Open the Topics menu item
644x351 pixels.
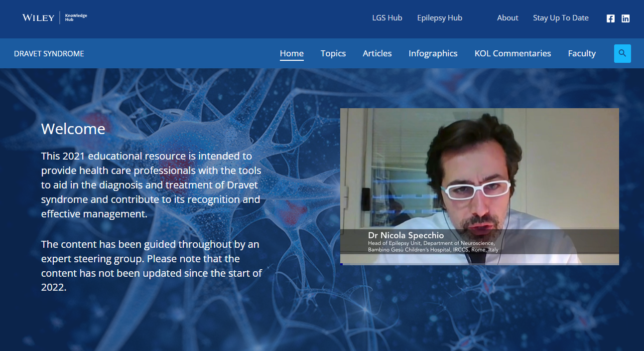pyautogui.click(x=333, y=53)
